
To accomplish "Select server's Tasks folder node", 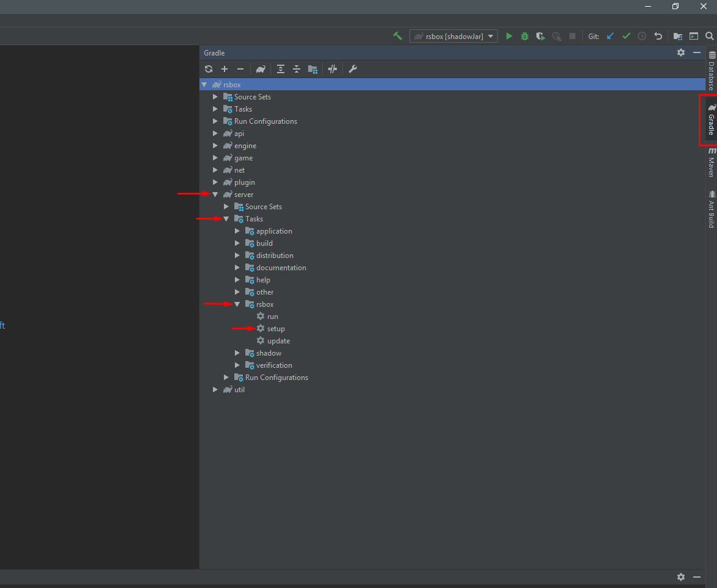I will (254, 219).
